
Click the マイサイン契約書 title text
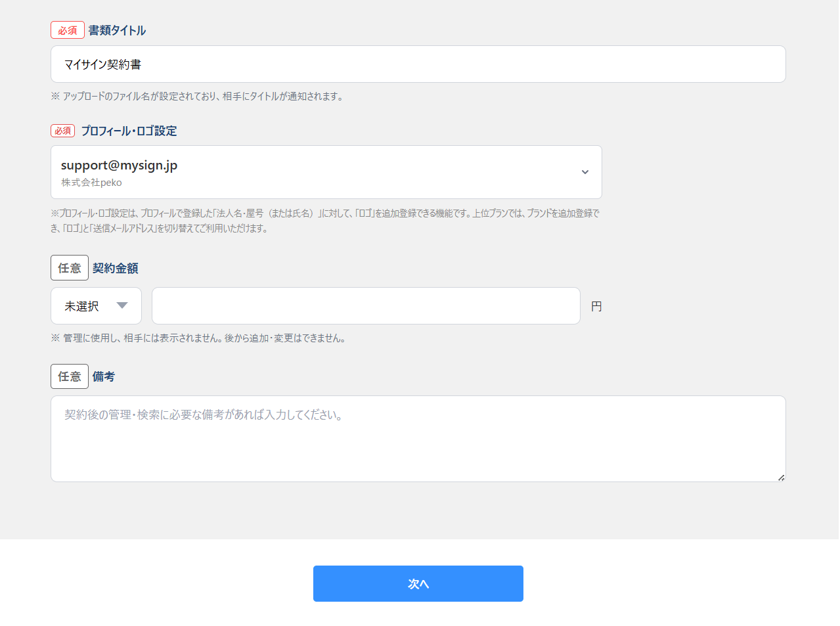(x=101, y=64)
